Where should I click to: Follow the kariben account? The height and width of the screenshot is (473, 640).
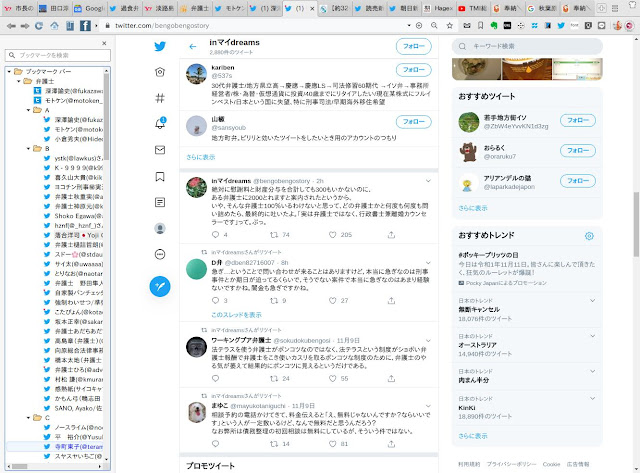413,70
